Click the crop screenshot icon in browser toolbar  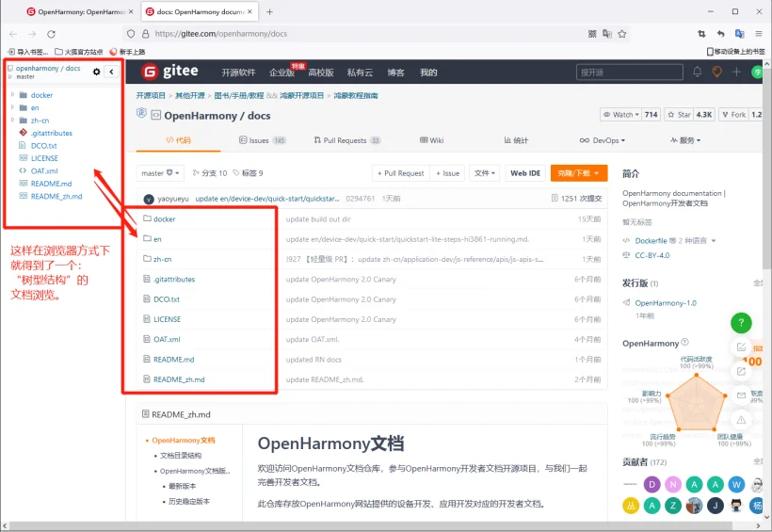(x=701, y=34)
